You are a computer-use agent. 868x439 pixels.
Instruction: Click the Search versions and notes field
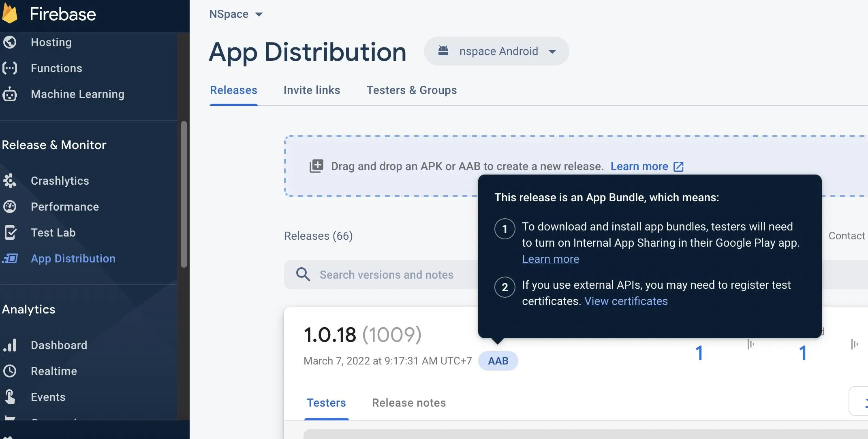click(386, 275)
